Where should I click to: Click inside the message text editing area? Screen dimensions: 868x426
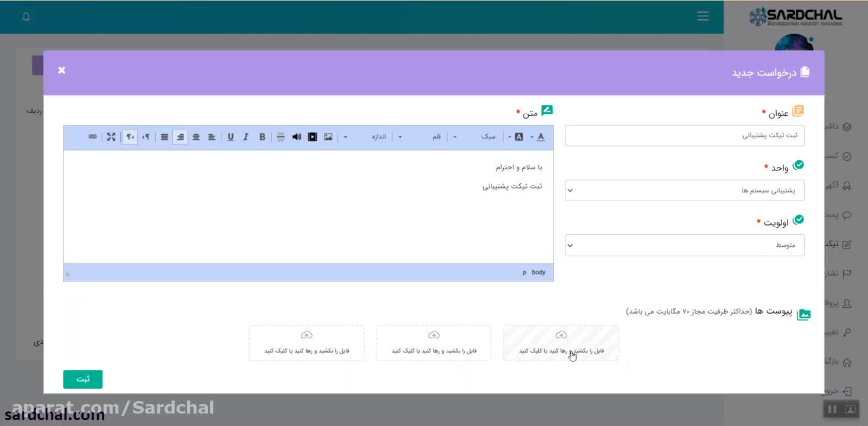308,206
